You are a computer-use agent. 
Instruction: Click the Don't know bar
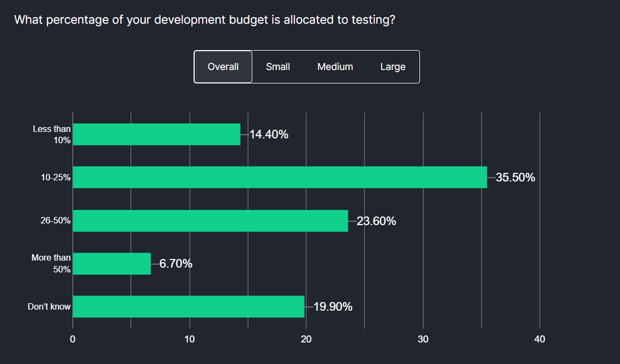189,306
